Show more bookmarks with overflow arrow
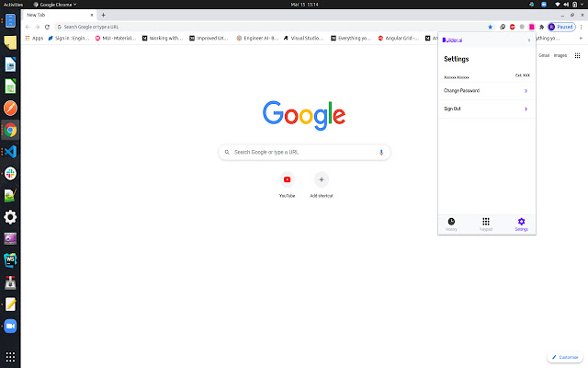 click(x=581, y=38)
